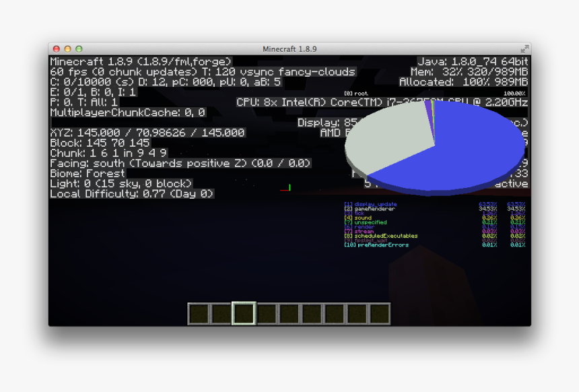579x392 pixels.
Task: Expand the sound profiler category
Action: (x=360, y=218)
